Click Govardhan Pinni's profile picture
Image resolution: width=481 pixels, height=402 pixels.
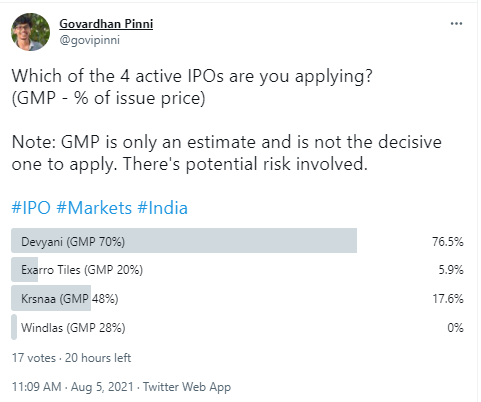pos(30,32)
